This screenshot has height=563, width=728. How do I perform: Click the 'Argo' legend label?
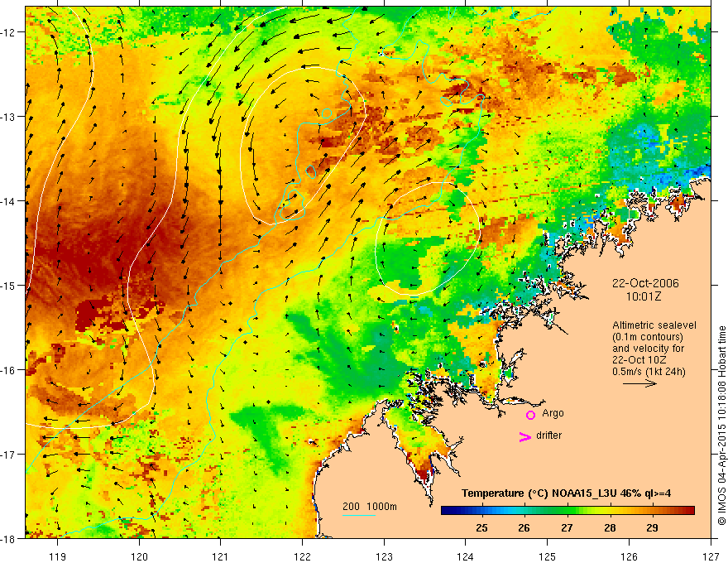[553, 413]
